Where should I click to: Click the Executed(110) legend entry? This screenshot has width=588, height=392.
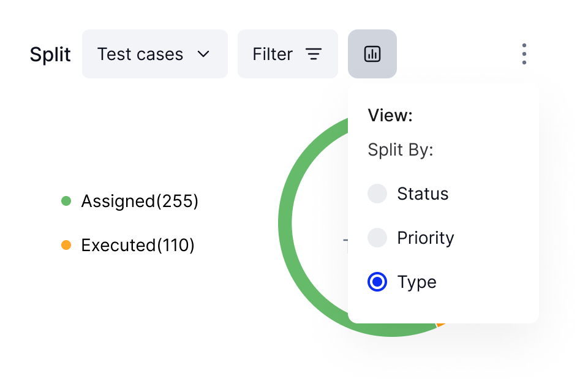click(x=128, y=245)
